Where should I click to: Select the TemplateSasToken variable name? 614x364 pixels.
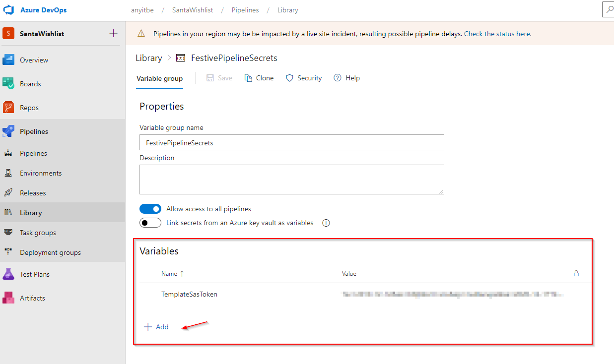[x=189, y=294]
